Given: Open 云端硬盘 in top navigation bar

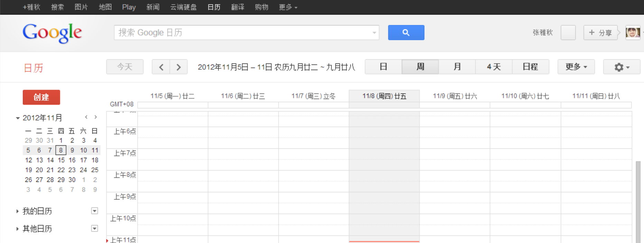Looking at the screenshot, I should click(183, 7).
